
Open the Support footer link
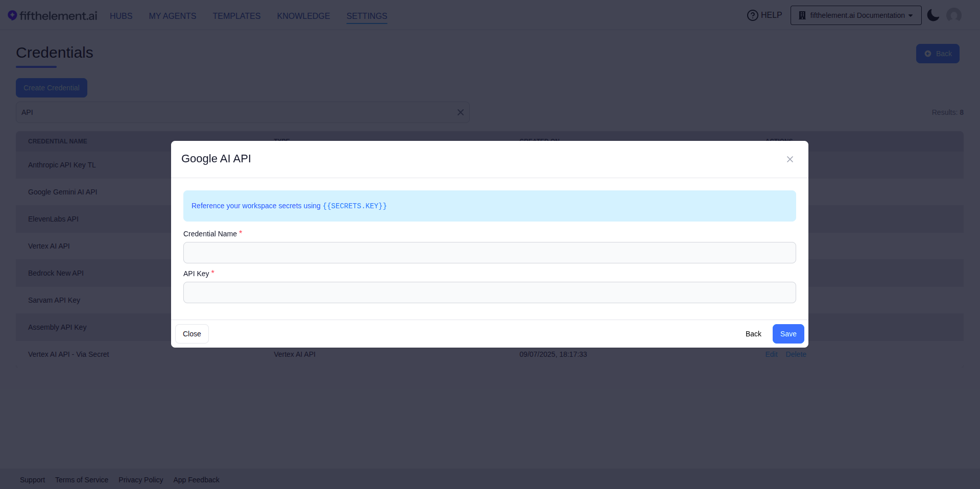point(32,480)
